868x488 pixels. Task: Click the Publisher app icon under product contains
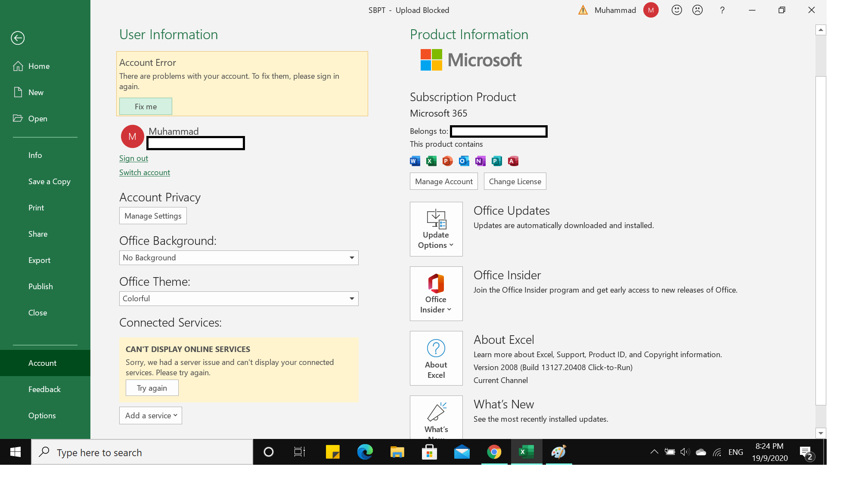[497, 161]
